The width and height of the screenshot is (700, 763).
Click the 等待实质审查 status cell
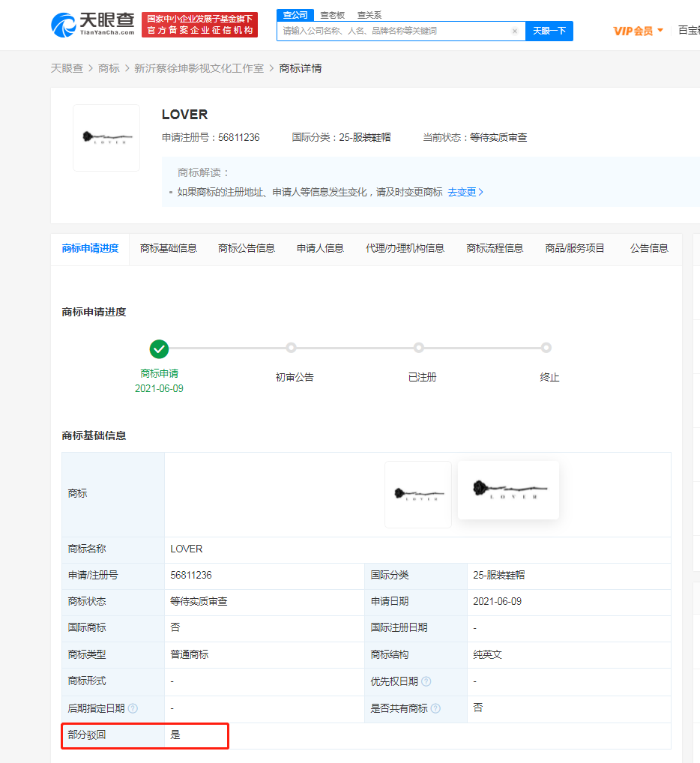[199, 602]
